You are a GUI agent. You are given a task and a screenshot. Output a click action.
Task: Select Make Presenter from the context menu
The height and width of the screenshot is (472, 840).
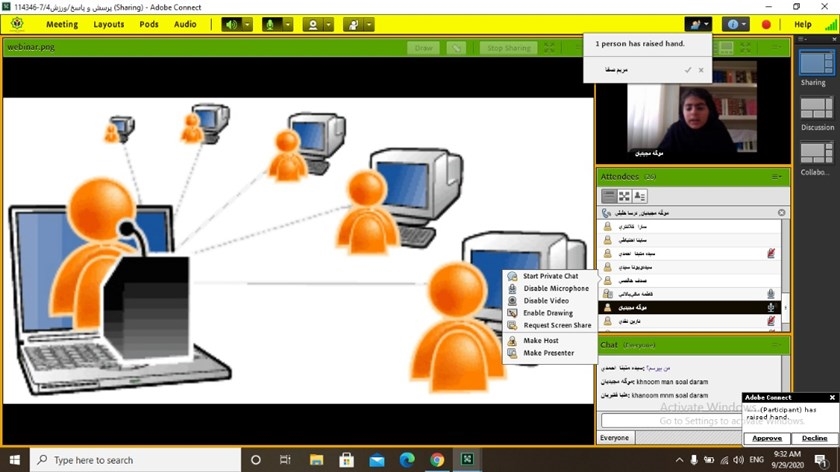pyautogui.click(x=548, y=353)
